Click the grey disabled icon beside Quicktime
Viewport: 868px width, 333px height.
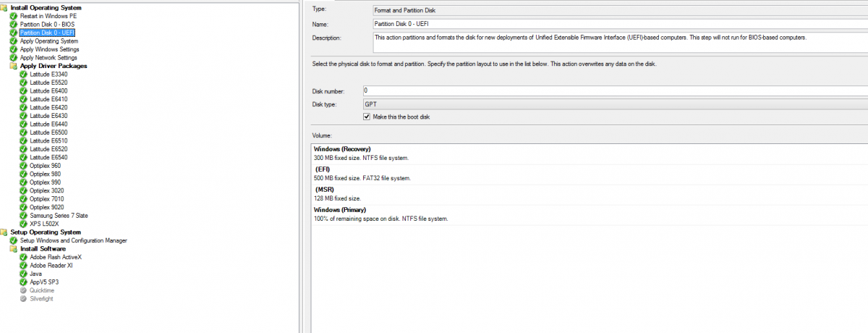point(23,290)
